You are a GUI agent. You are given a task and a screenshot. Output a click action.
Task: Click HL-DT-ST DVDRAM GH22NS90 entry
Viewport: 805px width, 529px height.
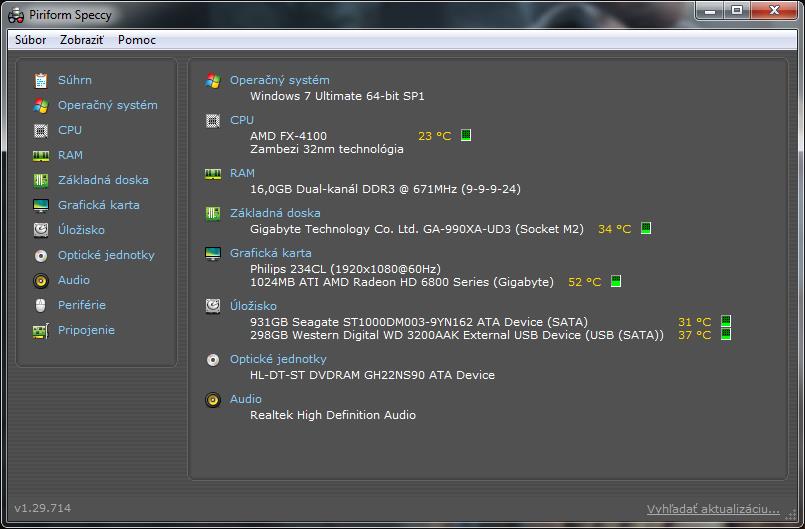372,375
